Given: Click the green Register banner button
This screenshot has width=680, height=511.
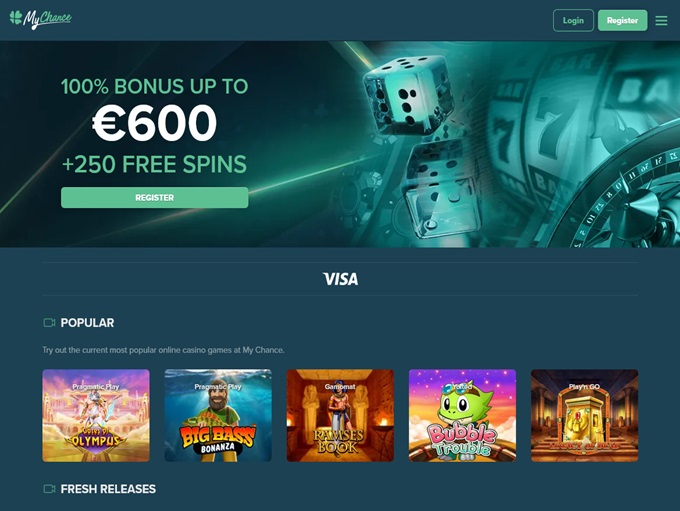Looking at the screenshot, I should pos(154,197).
